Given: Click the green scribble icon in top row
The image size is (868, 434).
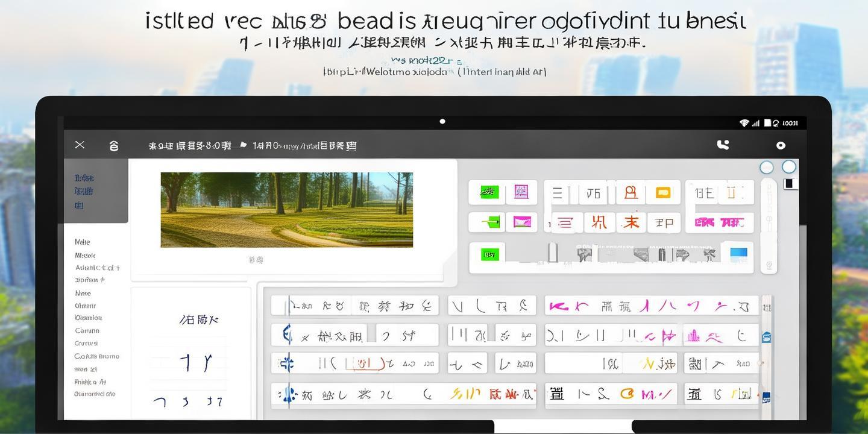Looking at the screenshot, I should pyautogui.click(x=488, y=192).
